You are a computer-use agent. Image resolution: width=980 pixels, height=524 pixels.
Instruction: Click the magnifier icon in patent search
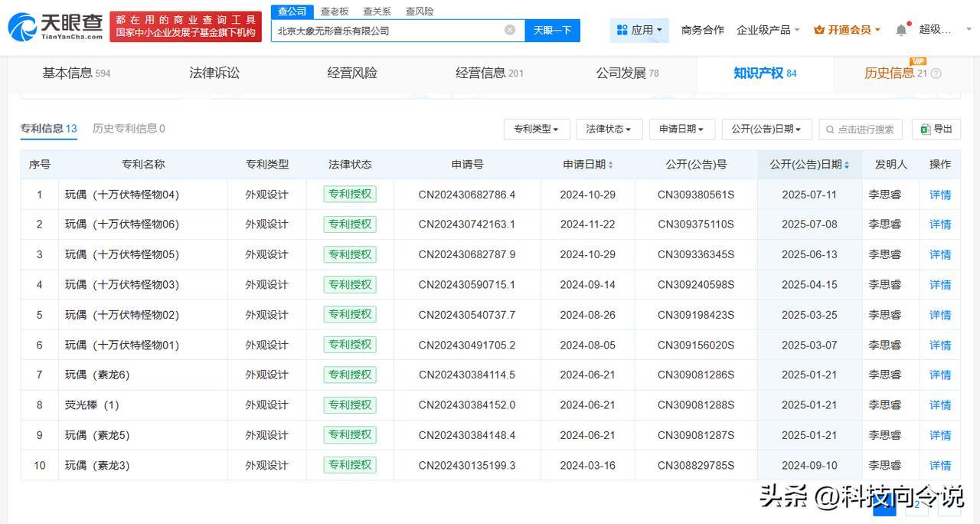[x=830, y=129]
